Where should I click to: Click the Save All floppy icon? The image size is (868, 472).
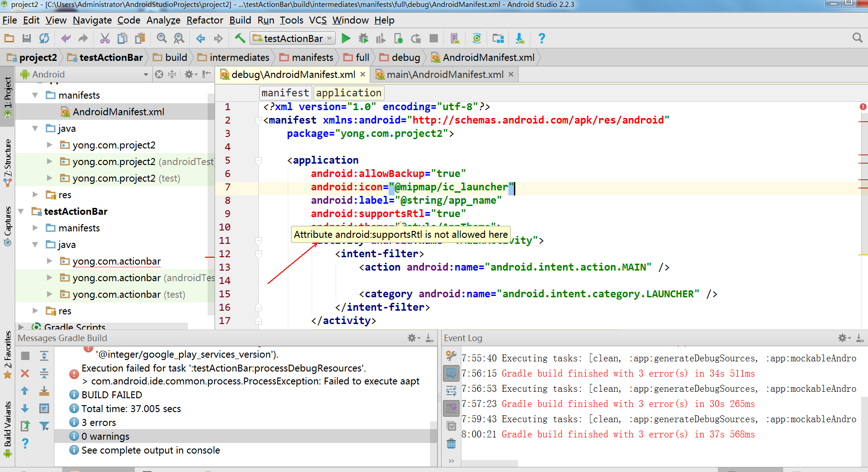[x=27, y=38]
